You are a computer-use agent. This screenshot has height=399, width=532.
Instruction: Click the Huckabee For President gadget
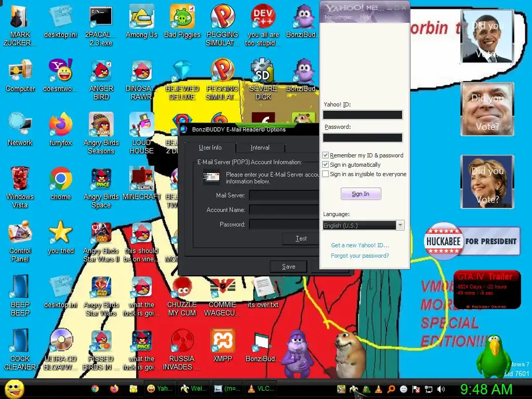tap(472, 241)
